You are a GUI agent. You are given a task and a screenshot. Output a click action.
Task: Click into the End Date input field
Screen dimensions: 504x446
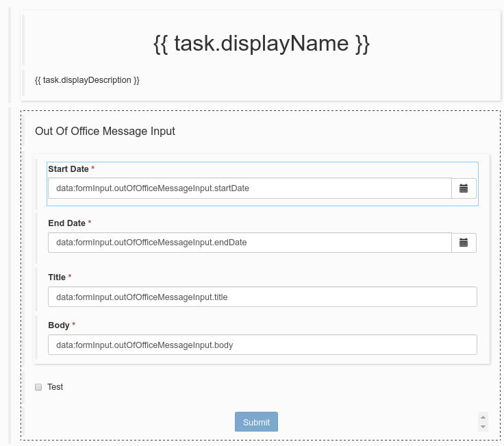coord(249,243)
